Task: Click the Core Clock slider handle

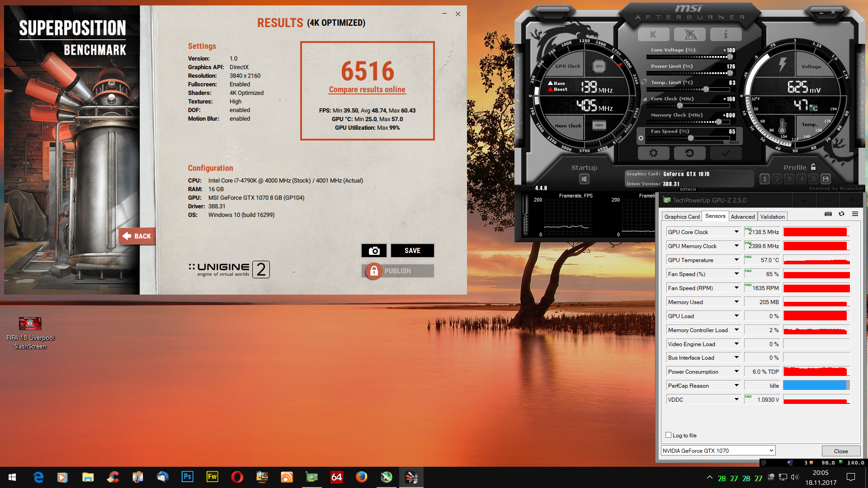Action: pos(679,106)
